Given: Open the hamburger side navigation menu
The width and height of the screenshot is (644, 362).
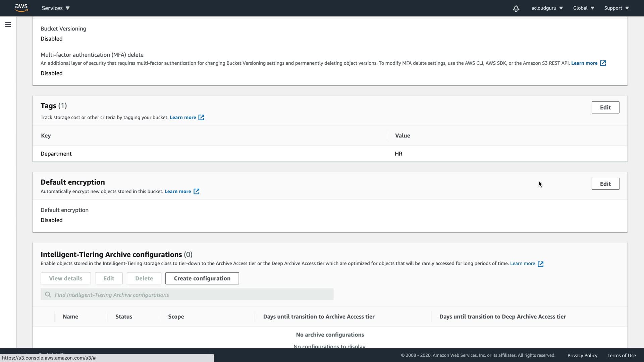Looking at the screenshot, I should click(8, 24).
